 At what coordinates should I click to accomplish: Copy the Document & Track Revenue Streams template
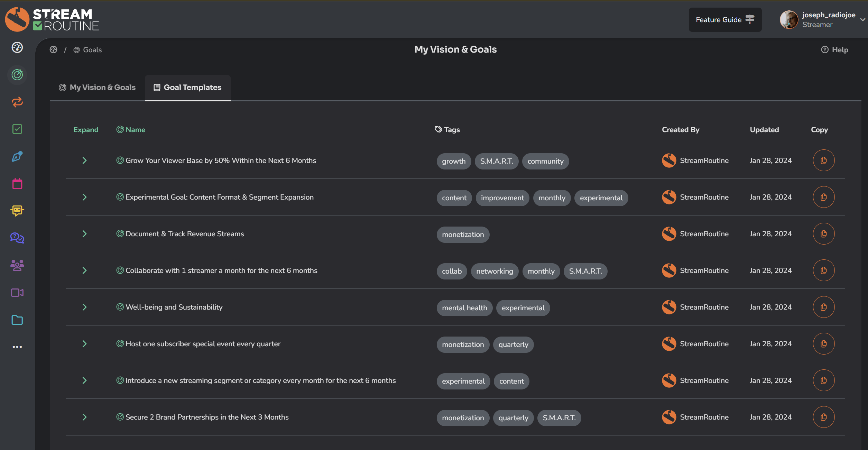(x=823, y=233)
